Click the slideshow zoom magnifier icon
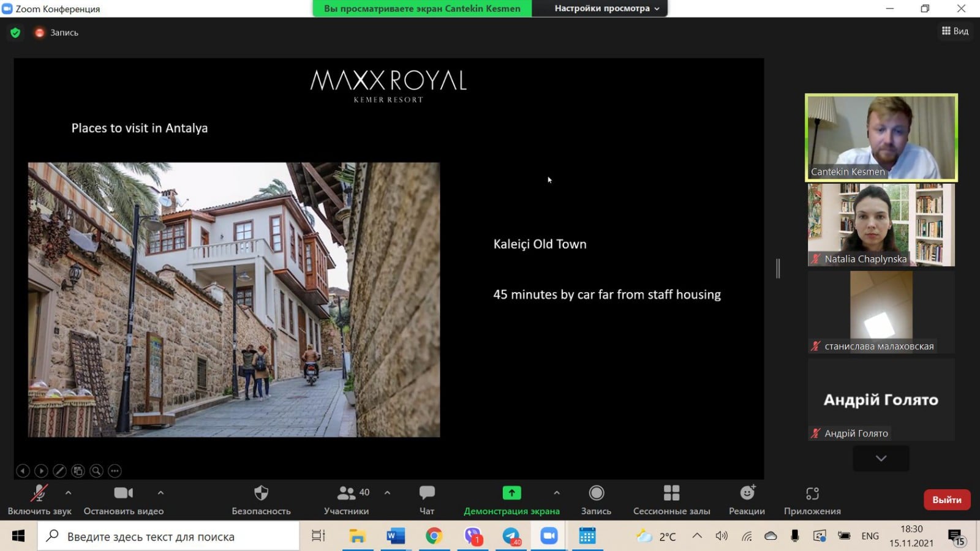 96,471
